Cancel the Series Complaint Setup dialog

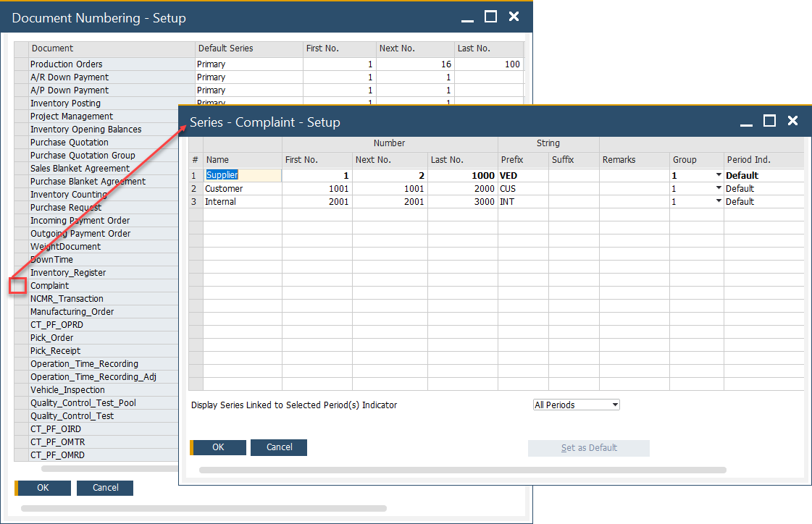[x=279, y=447]
